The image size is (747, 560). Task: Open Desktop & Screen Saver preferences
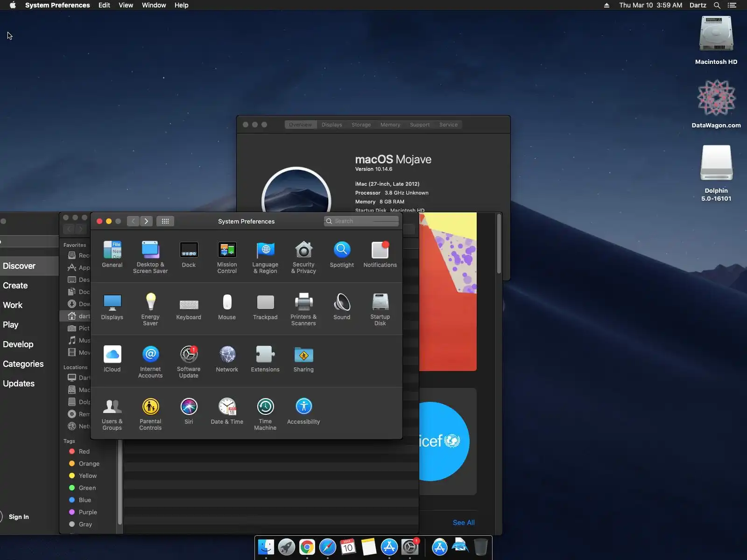pyautogui.click(x=150, y=257)
